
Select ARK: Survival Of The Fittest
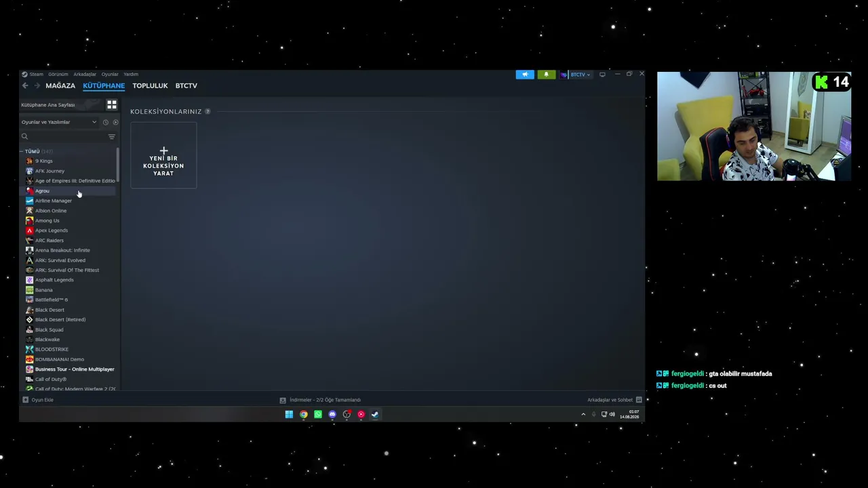pyautogui.click(x=68, y=270)
